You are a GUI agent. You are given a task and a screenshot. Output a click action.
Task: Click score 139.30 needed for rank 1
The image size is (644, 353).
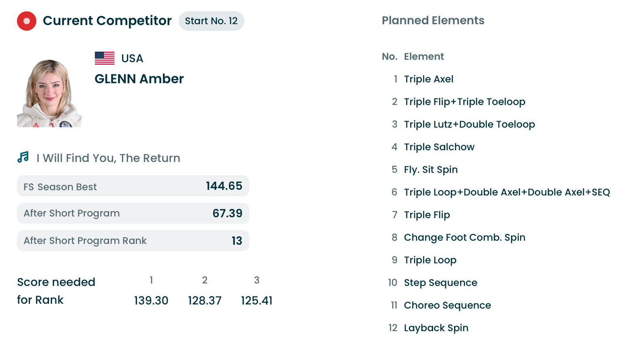(x=151, y=300)
